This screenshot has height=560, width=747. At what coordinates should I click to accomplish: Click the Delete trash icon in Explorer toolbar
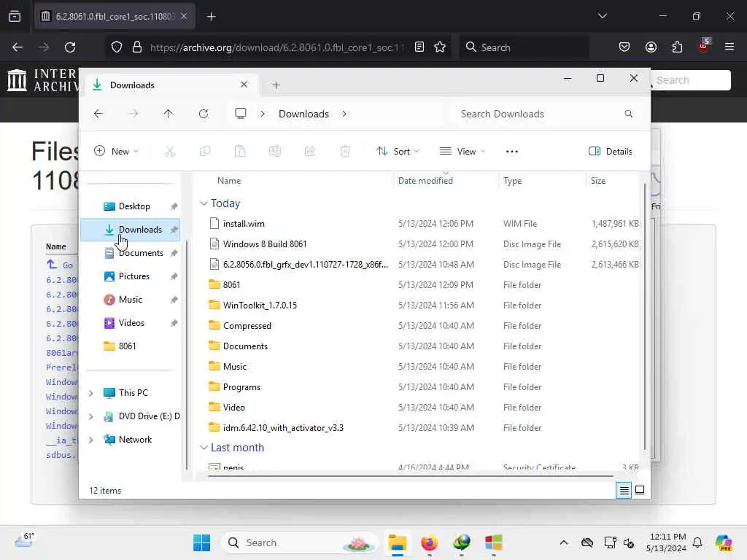[x=345, y=152]
